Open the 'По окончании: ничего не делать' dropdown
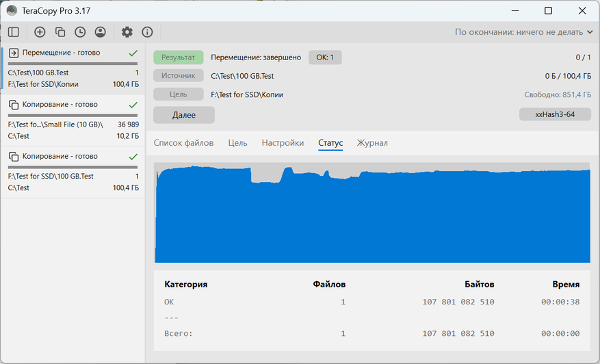 click(524, 32)
